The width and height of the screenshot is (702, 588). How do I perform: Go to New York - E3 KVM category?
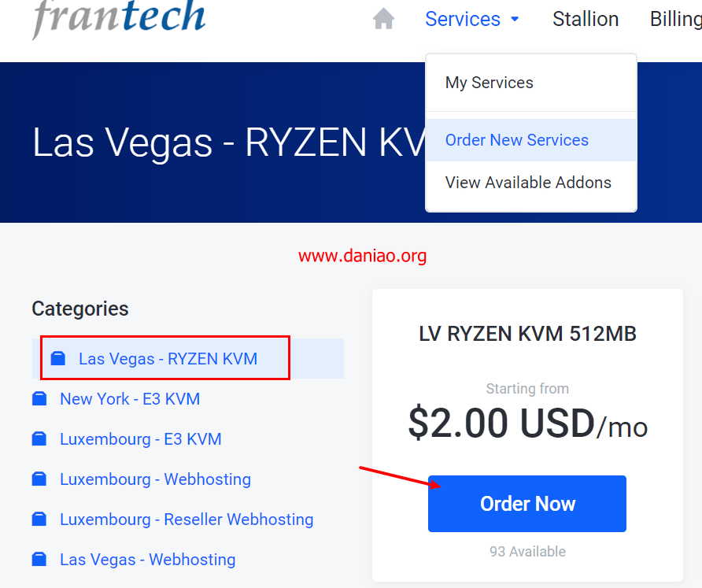pos(130,399)
